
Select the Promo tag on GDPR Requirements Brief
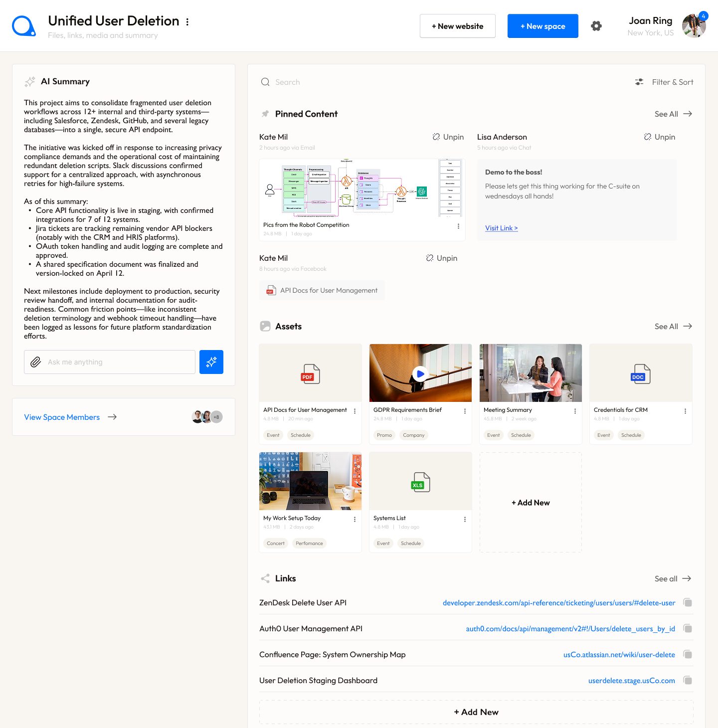pos(384,435)
